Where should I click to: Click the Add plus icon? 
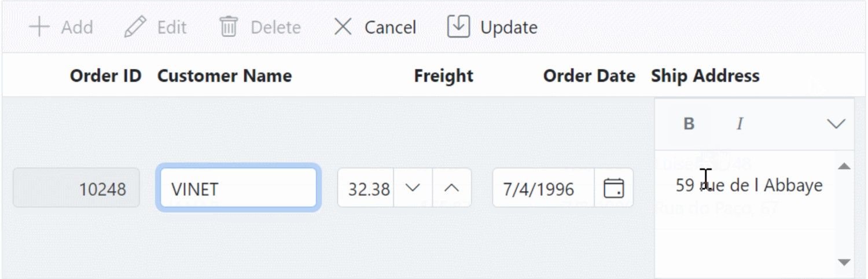click(39, 27)
